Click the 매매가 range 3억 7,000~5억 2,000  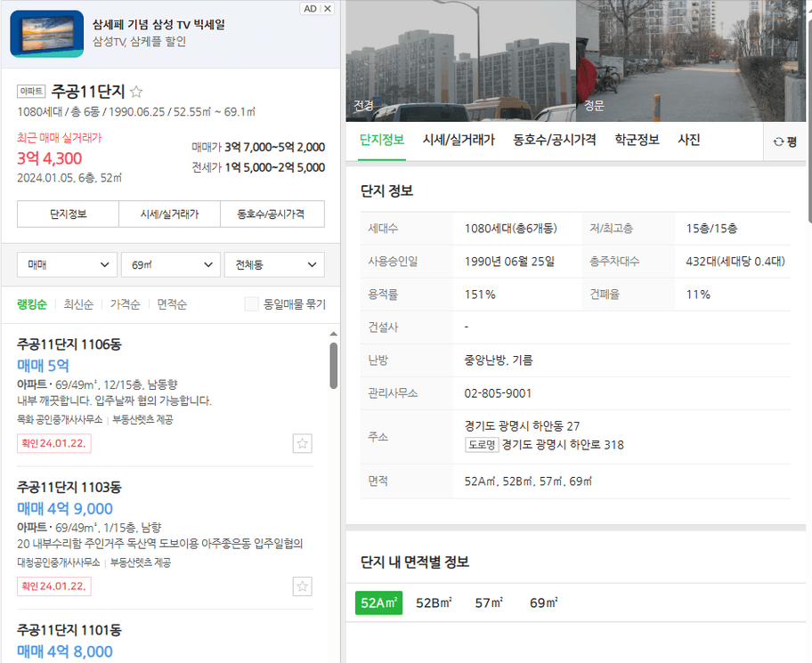point(274,147)
